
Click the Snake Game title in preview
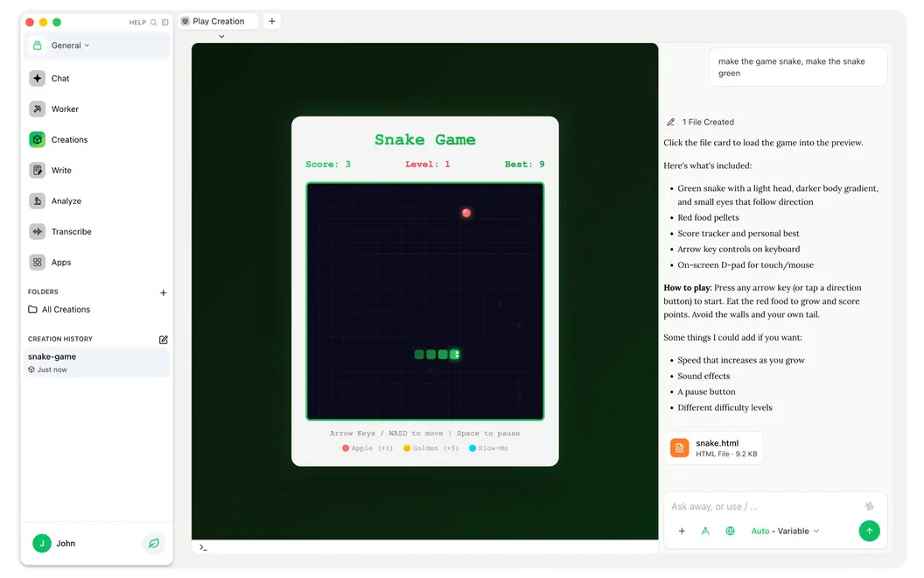coord(425,140)
